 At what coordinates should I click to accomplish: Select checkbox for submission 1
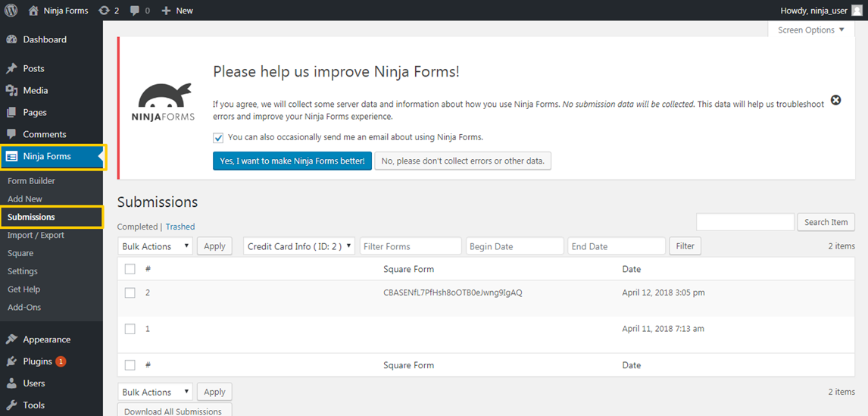(130, 329)
